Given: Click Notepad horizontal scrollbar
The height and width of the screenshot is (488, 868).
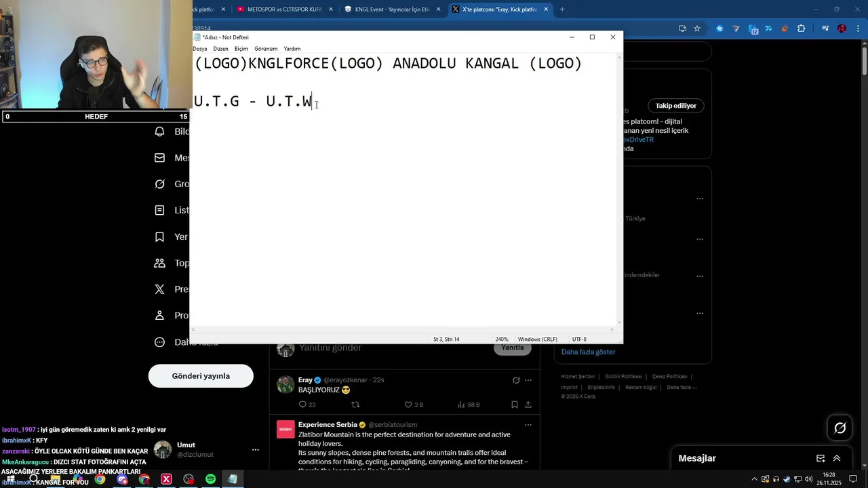Looking at the screenshot, I should click(403, 329).
